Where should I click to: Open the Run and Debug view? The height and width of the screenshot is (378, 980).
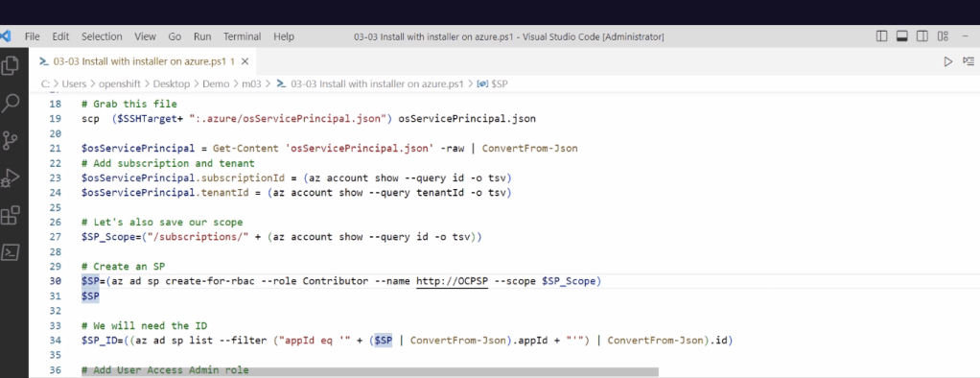click(10, 178)
